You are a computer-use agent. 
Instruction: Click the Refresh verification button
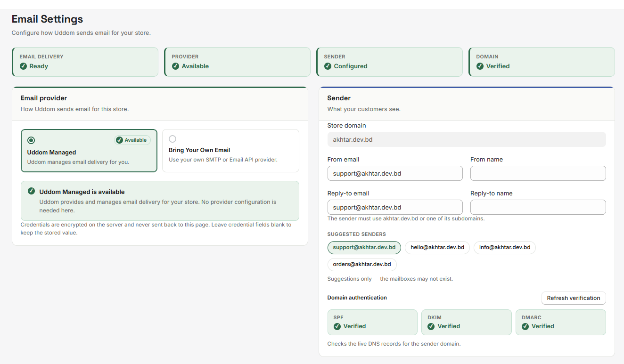point(574,298)
